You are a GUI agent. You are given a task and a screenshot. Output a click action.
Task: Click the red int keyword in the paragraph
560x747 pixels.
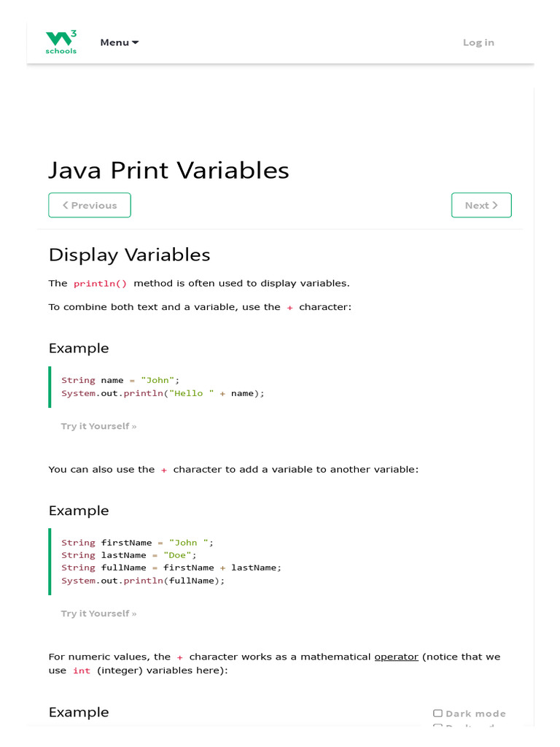pos(82,670)
